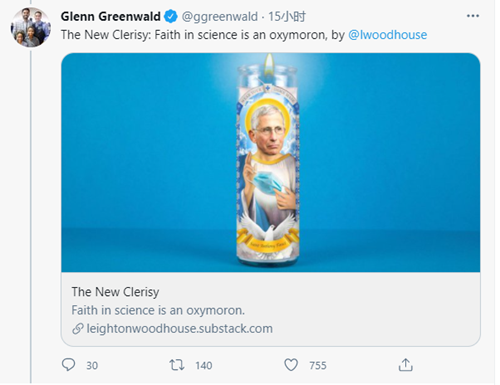Click the retweet arrows icon
This screenshot has height=385, width=500.
[177, 365]
